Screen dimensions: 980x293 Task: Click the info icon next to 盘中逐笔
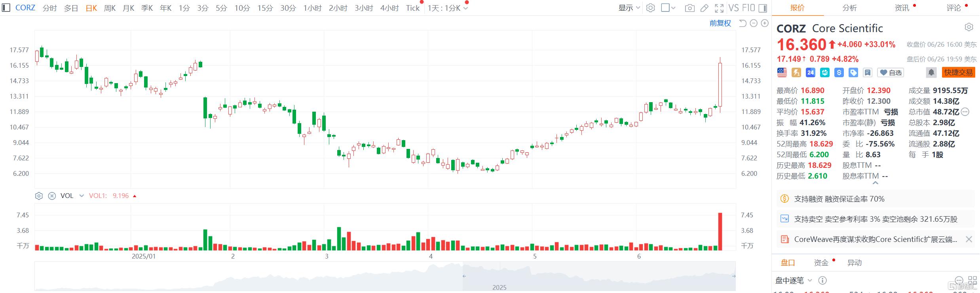click(822, 280)
